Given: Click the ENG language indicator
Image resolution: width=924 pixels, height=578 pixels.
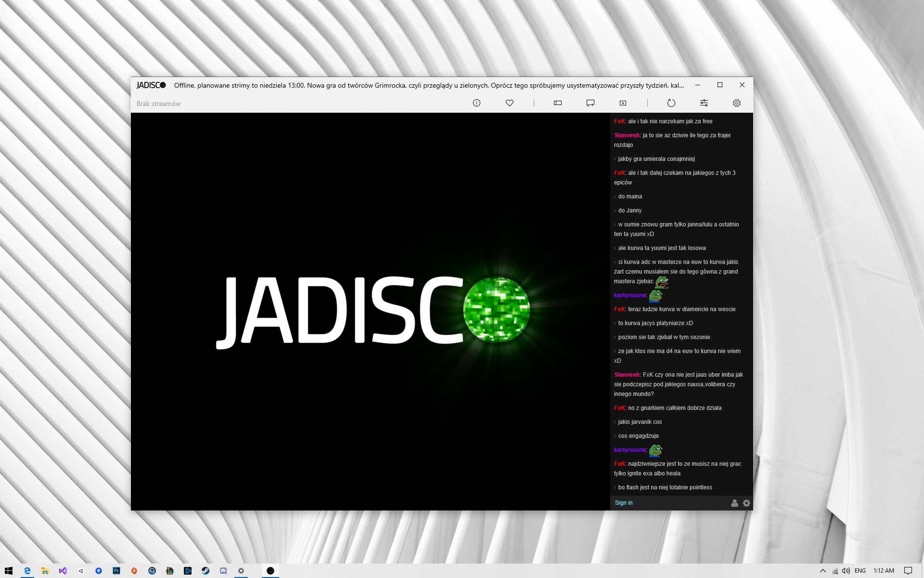Looking at the screenshot, I should coord(860,571).
